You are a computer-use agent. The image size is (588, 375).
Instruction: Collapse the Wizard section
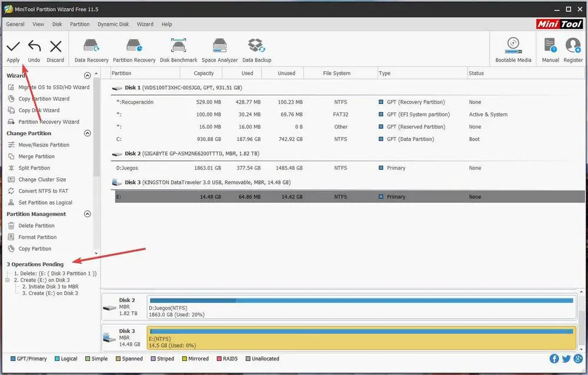[88, 75]
